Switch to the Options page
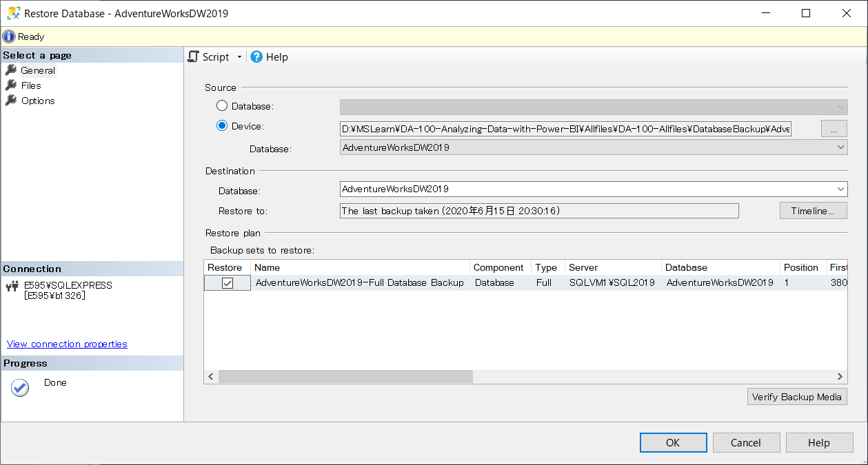868x465 pixels. tap(38, 101)
